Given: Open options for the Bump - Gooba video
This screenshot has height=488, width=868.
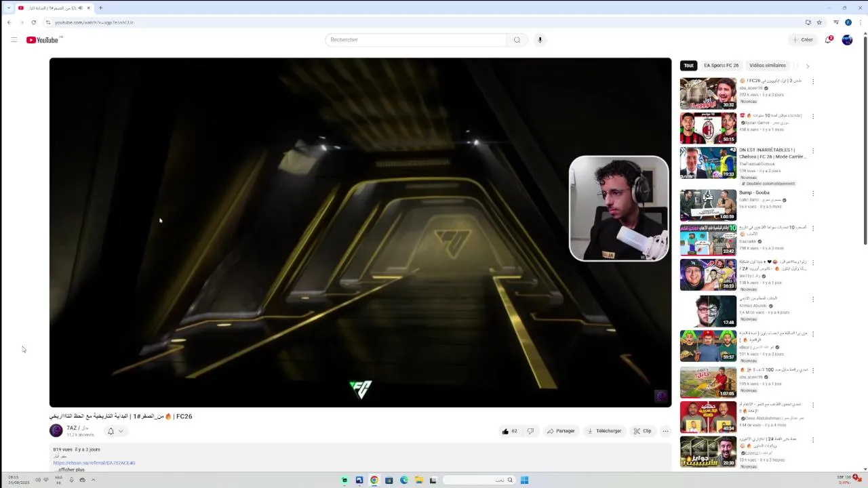Looking at the screenshot, I should 813,193.
